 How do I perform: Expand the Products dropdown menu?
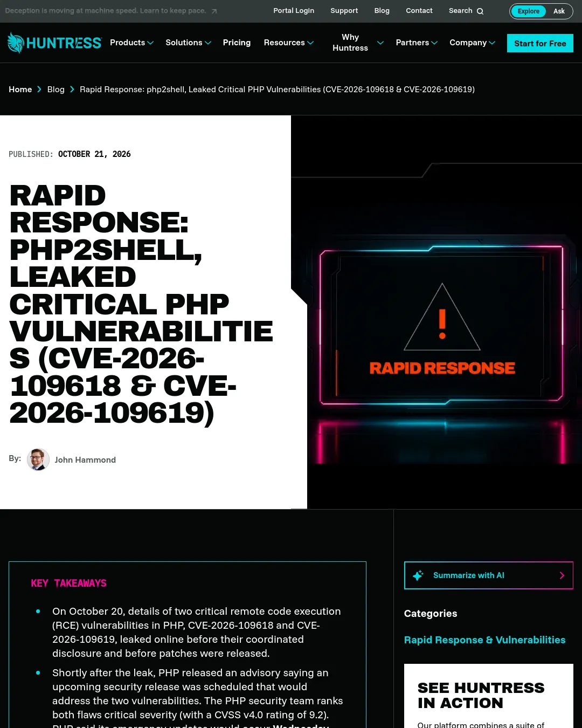coord(131,43)
